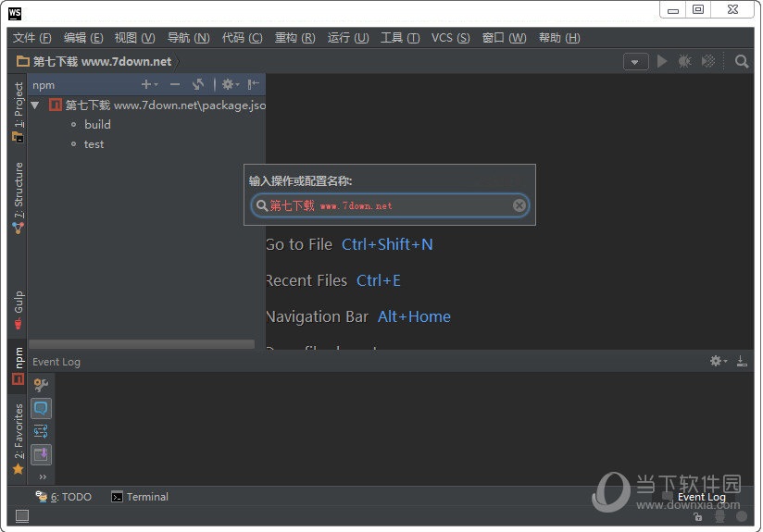
Task: Click the npm panel add plus icon
Action: (149, 84)
